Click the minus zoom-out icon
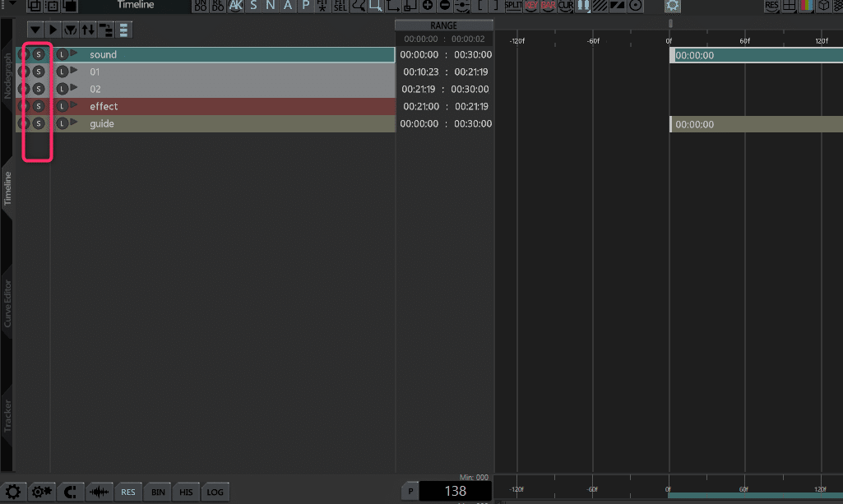Viewport: 843px width, 504px height. pyautogui.click(x=445, y=6)
